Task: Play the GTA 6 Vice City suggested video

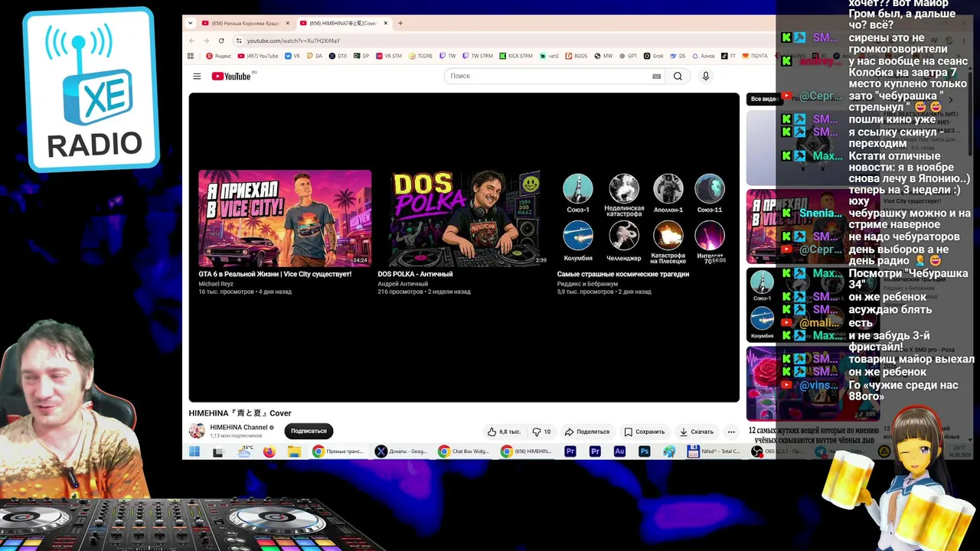Action: point(284,218)
